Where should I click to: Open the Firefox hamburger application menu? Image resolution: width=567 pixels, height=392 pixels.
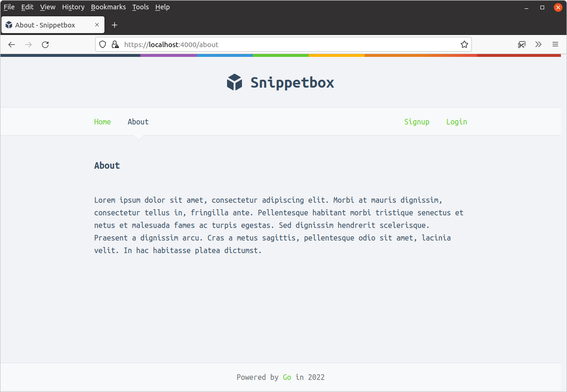(555, 45)
